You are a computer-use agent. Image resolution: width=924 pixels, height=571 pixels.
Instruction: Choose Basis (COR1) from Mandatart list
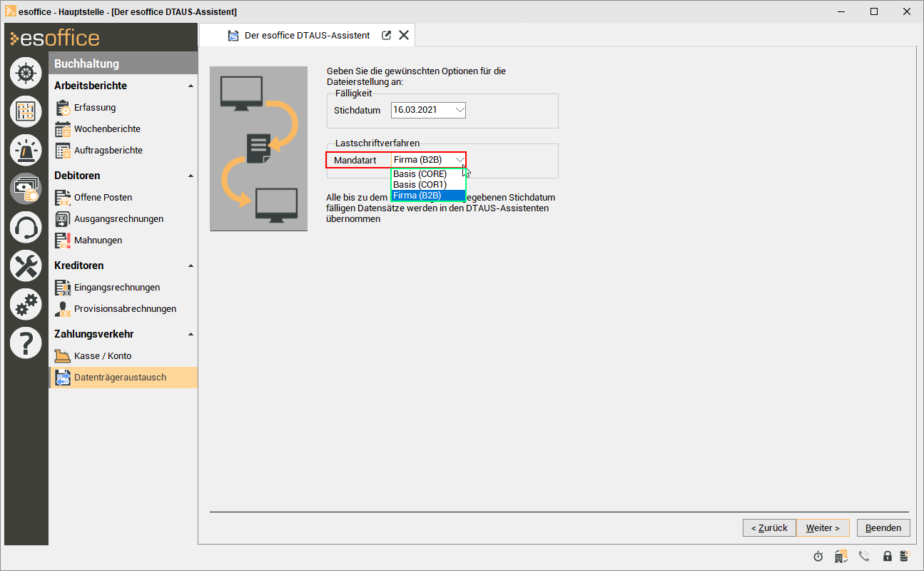(428, 185)
